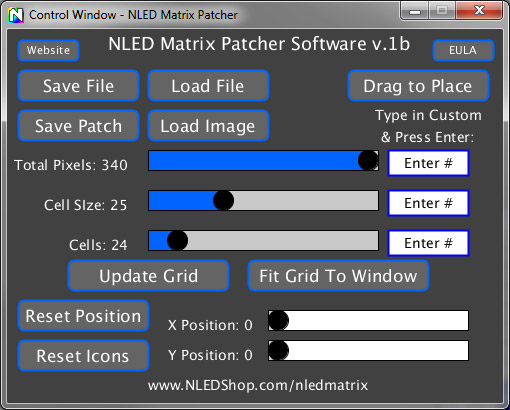510x410 pixels.
Task: Activate Drag to Place button
Action: 418,86
